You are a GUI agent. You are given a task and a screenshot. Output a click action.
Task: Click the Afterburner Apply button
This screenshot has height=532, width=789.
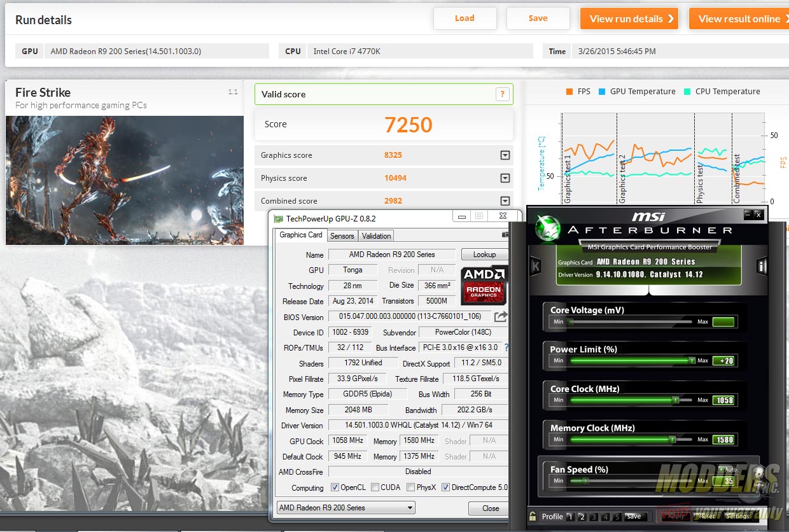[675, 516]
